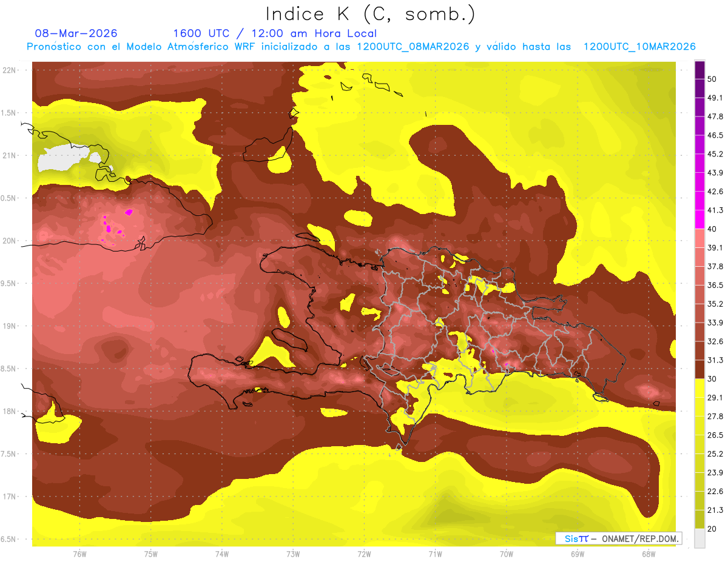Pick the dark brown swatch between 31.3 and 30
728x562 pixels.
pyautogui.click(x=699, y=369)
